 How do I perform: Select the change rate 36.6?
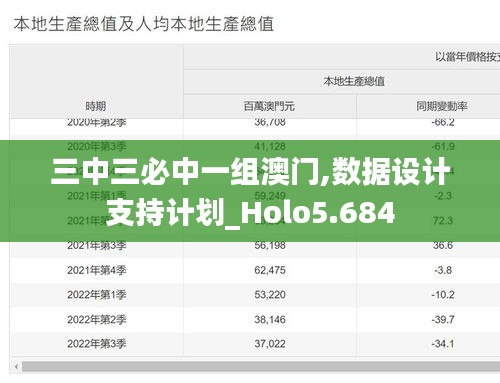(443, 246)
